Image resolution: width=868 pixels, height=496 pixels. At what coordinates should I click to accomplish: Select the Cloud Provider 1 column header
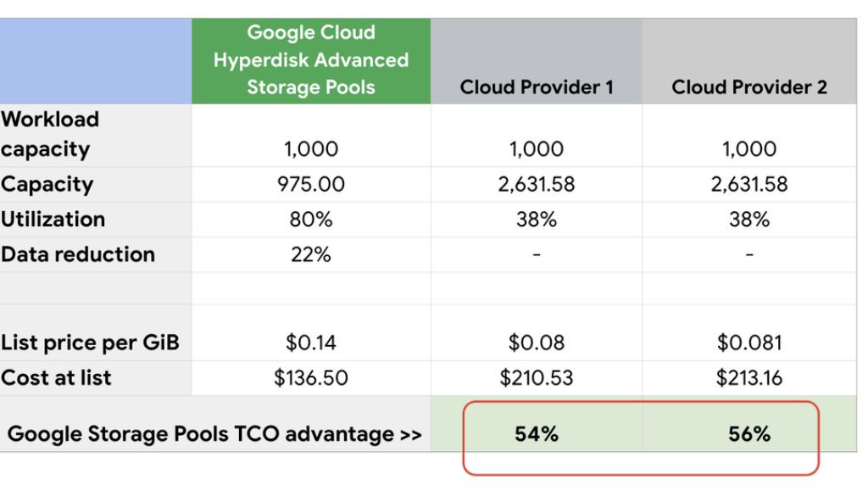click(x=536, y=86)
